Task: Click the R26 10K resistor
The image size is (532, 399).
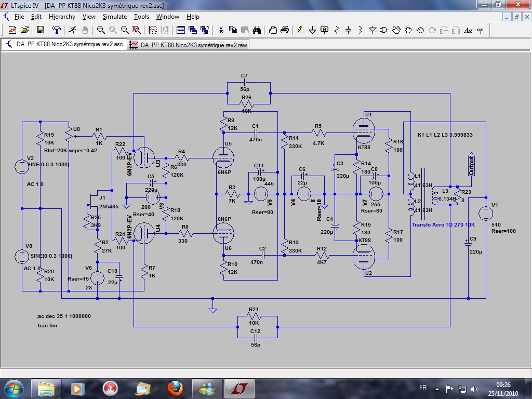Action: point(247,104)
